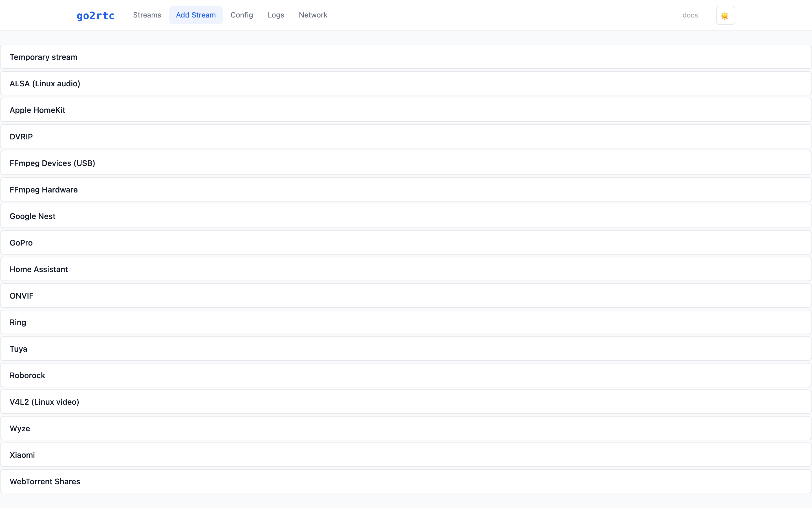Expand the FFmpeg Hardware section
Screen dimensions: 812x508
[406, 190]
